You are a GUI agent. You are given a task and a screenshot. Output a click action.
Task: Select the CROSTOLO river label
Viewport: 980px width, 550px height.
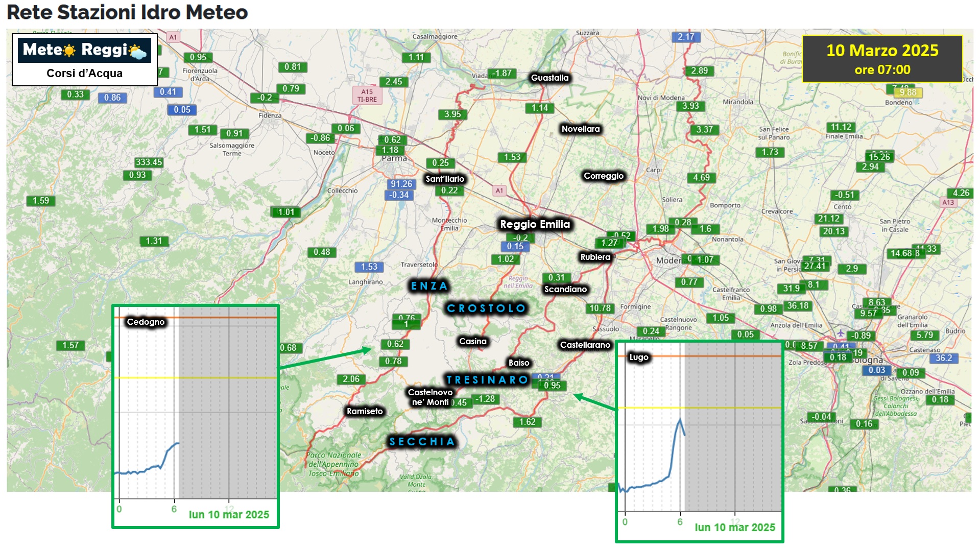pyautogui.click(x=486, y=308)
